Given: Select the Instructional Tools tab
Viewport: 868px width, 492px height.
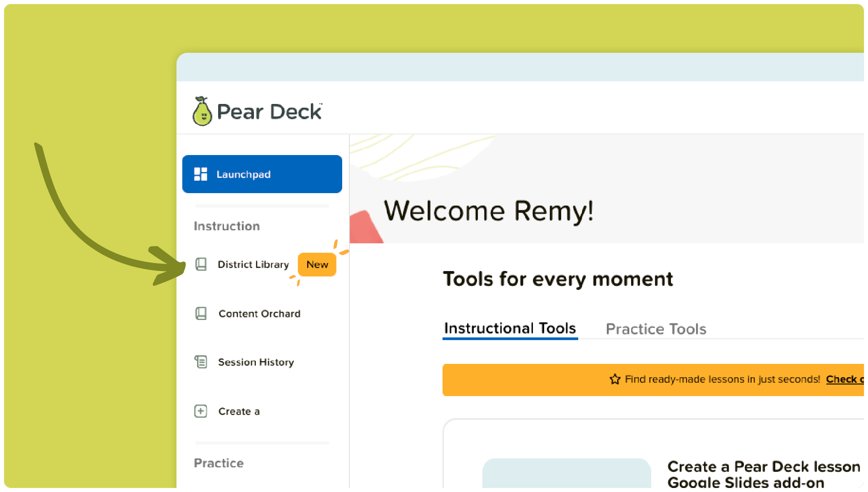Looking at the screenshot, I should coord(510,328).
